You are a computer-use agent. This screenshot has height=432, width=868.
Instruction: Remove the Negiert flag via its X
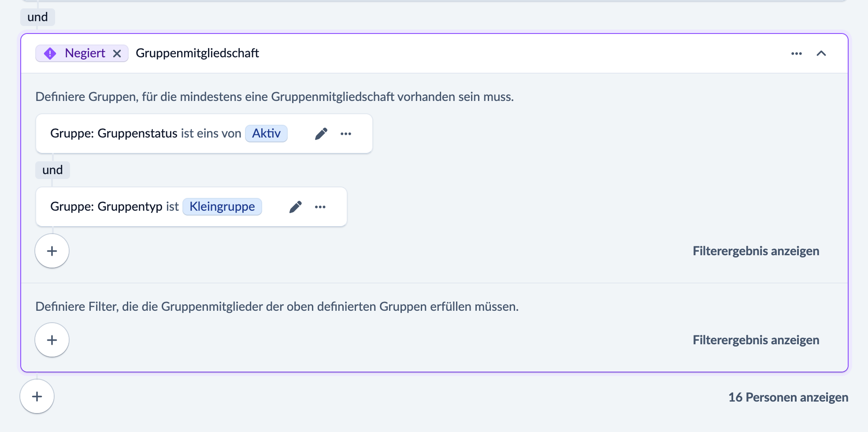click(117, 53)
